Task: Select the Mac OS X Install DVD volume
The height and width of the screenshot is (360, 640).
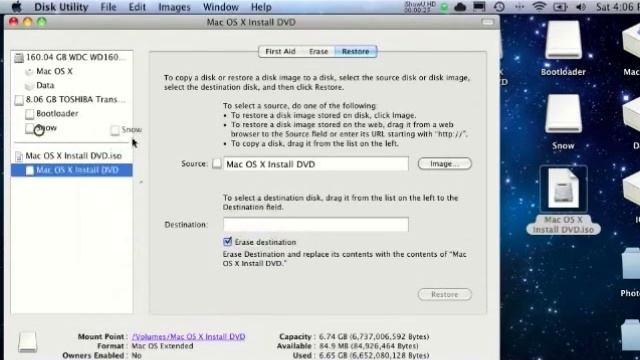Action: click(x=71, y=170)
